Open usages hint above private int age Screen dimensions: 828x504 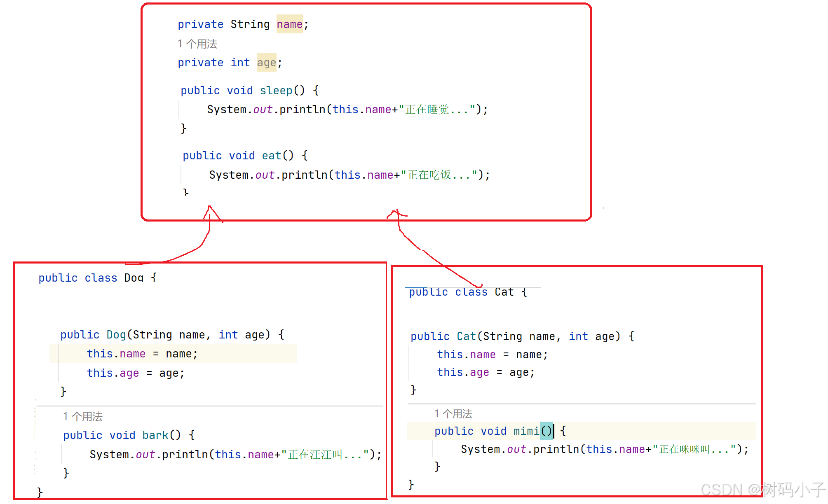tap(197, 44)
